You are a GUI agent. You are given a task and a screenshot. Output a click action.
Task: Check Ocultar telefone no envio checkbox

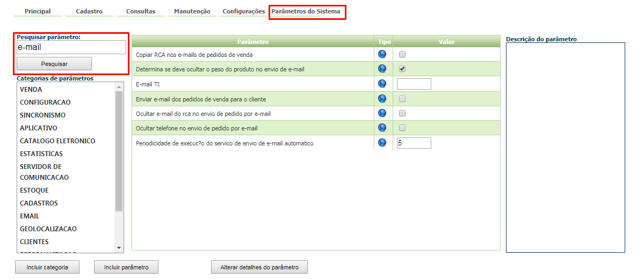coord(402,128)
